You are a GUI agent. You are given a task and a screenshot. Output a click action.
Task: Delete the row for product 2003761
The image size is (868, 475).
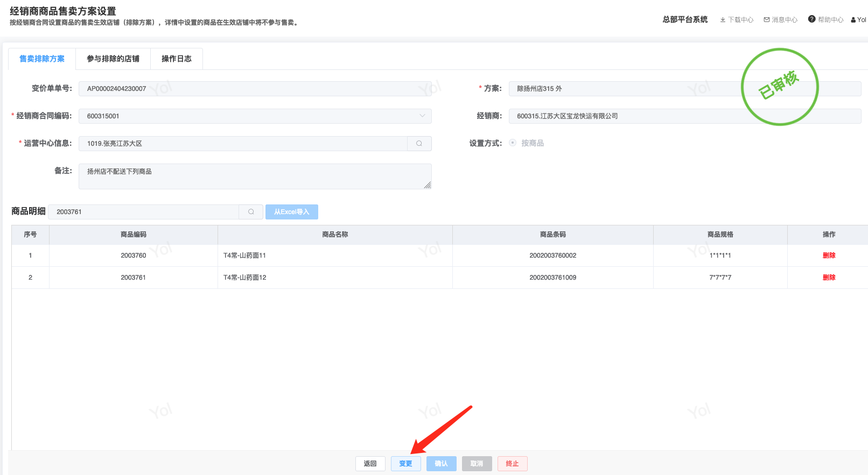point(829,278)
